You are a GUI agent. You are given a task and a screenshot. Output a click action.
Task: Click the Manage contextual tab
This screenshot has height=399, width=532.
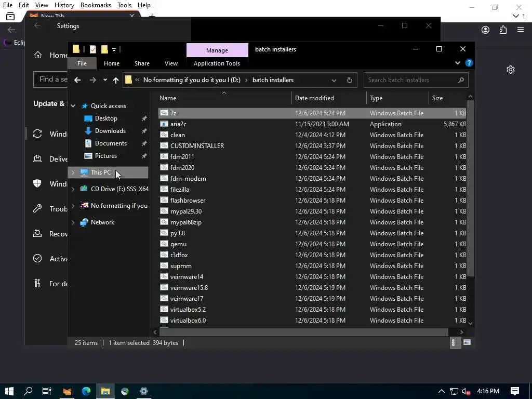click(x=217, y=50)
